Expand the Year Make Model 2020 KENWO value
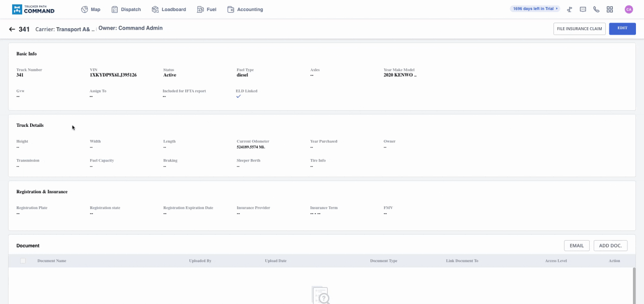 pyautogui.click(x=399, y=74)
